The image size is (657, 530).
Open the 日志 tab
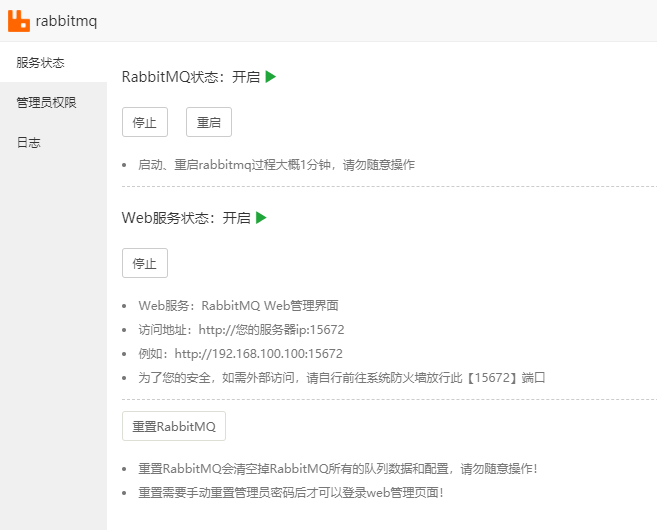click(53, 142)
